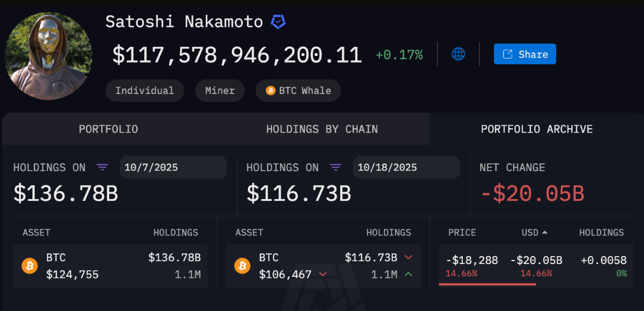Click the 10/7/2025 date field
Viewport: 644px width, 311px height.
[173, 167]
